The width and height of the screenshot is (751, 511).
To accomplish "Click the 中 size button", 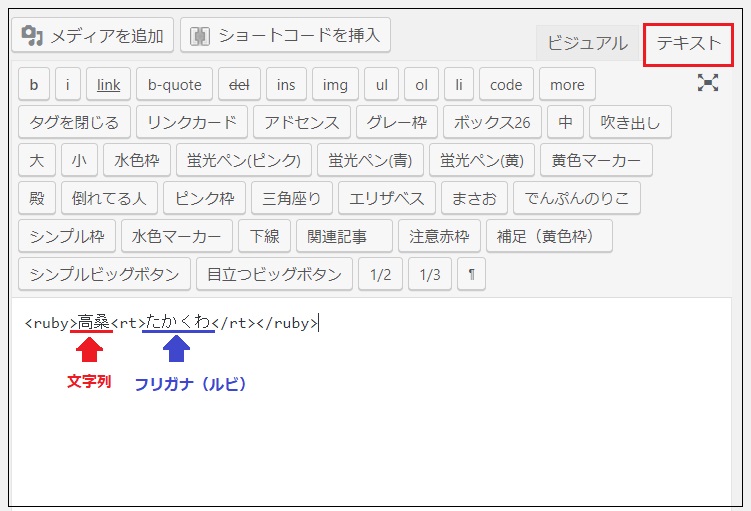I will point(565,122).
